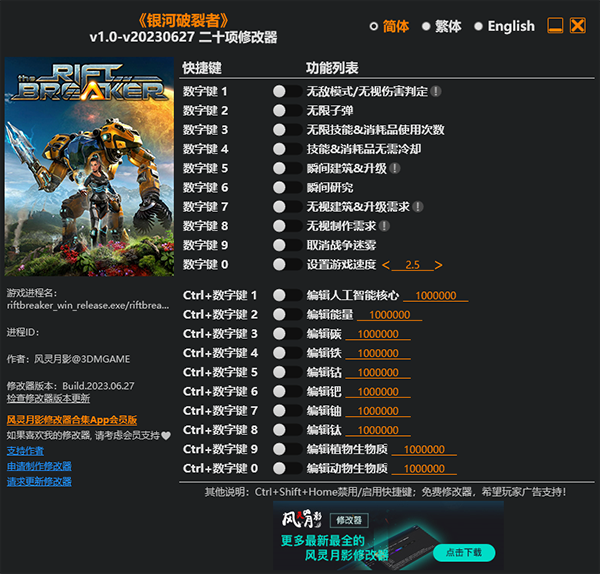Edit 编辑钯 value field

tap(378, 392)
